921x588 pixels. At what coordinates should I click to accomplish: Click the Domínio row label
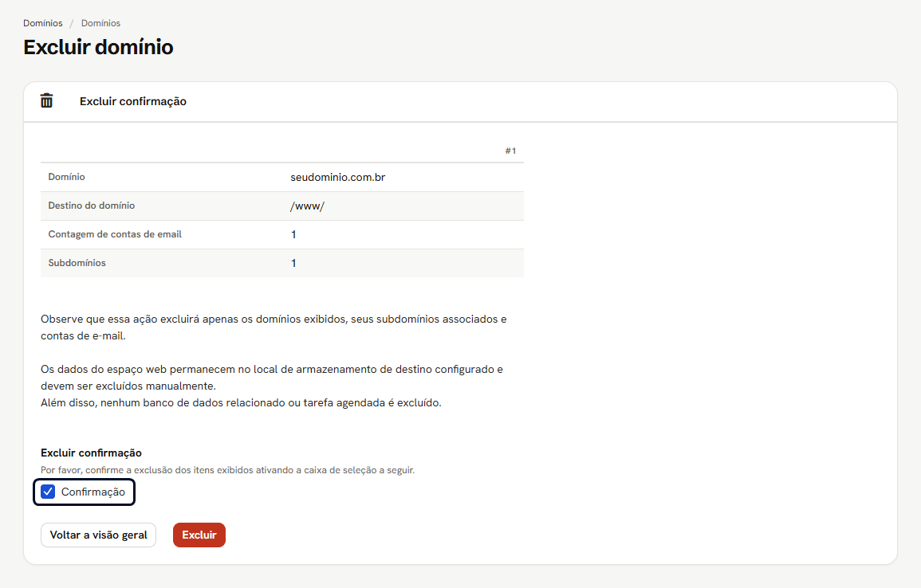[x=66, y=177]
